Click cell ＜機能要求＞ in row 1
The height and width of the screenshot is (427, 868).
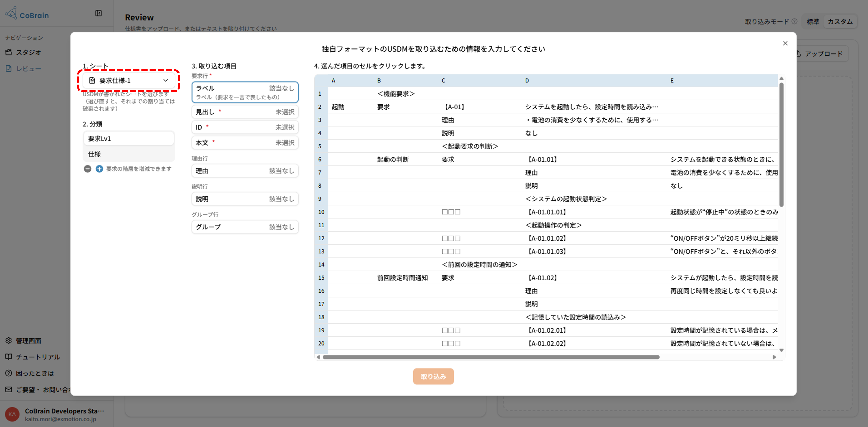click(x=406, y=94)
